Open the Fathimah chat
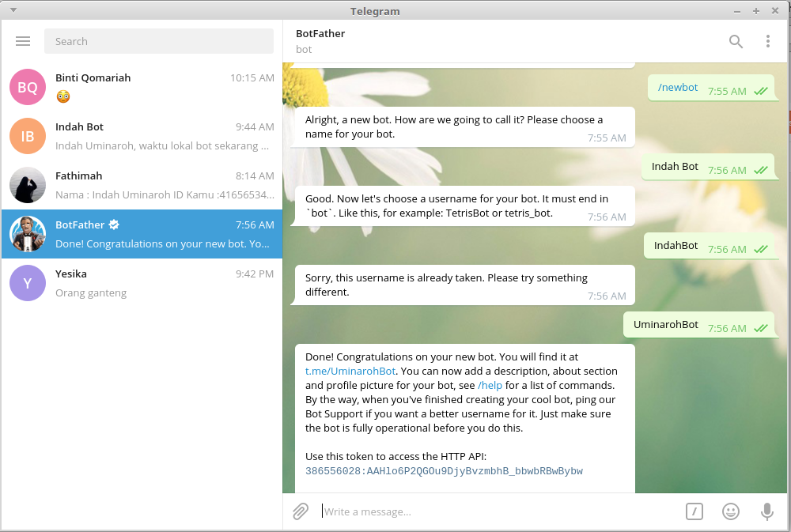791x532 pixels. coord(142,185)
